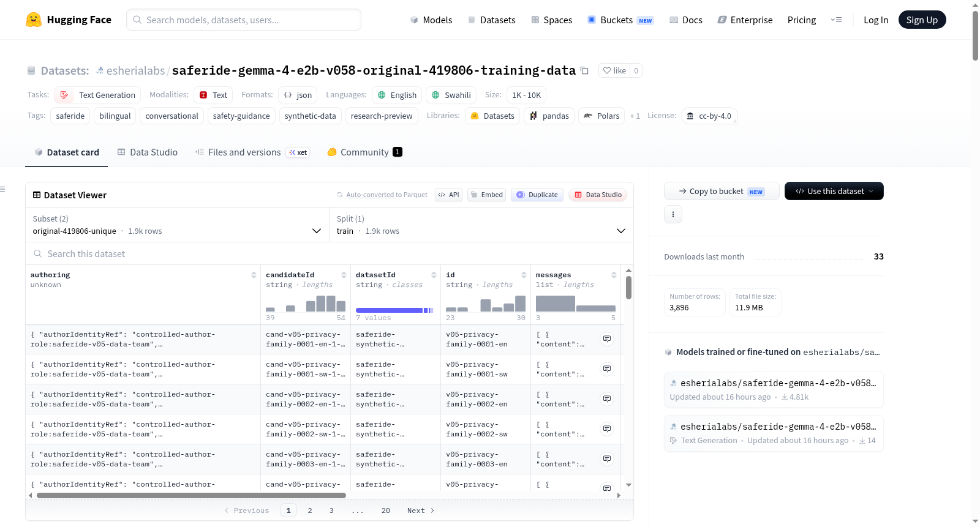
Task: Filter by the English language tag
Action: point(397,95)
